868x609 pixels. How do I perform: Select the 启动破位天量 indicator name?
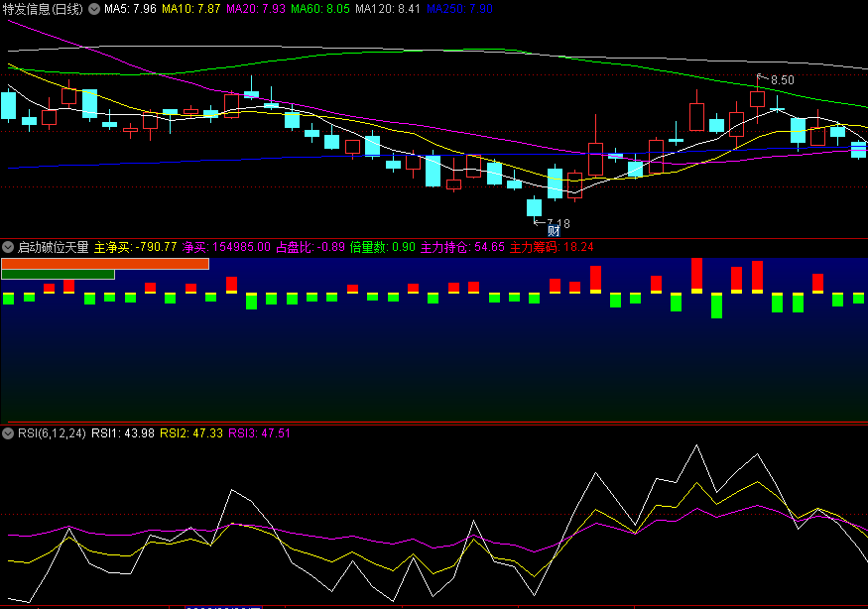(x=54, y=247)
